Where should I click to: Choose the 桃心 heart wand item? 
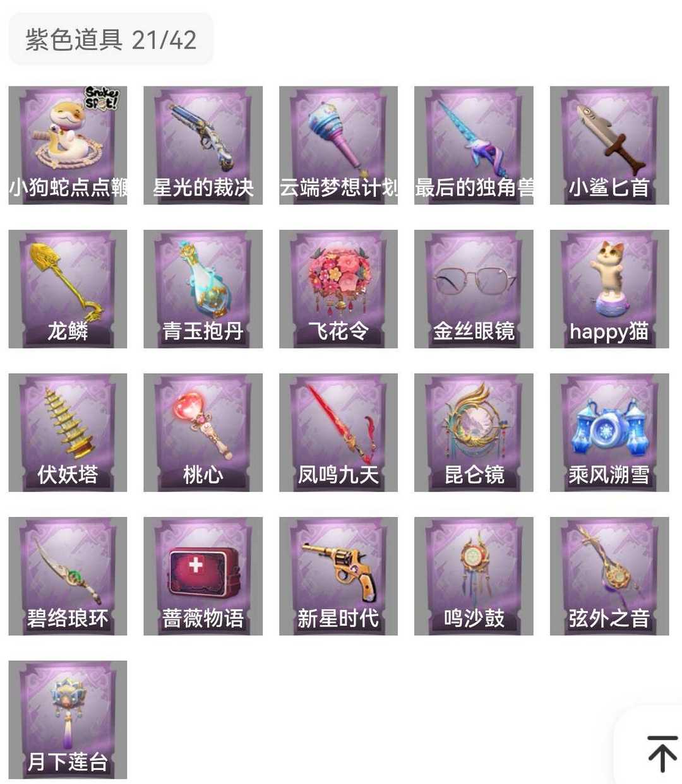(x=203, y=432)
